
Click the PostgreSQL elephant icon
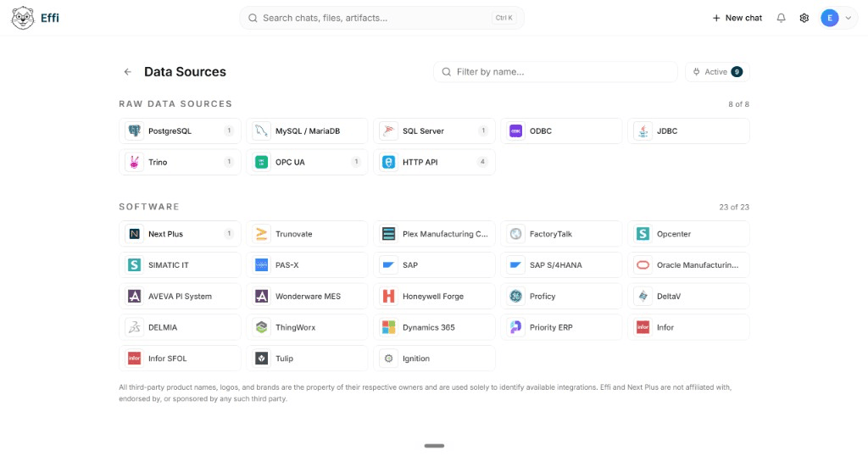[134, 131]
